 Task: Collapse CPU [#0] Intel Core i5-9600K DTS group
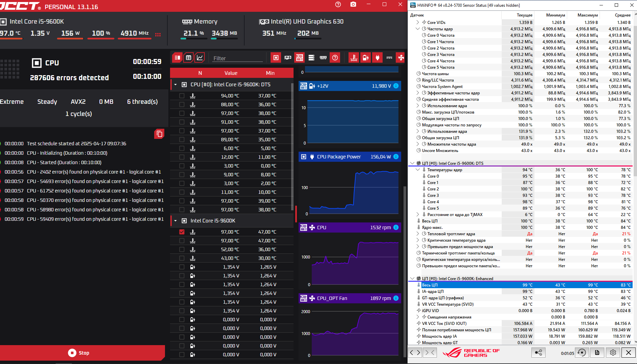pyautogui.click(x=175, y=85)
